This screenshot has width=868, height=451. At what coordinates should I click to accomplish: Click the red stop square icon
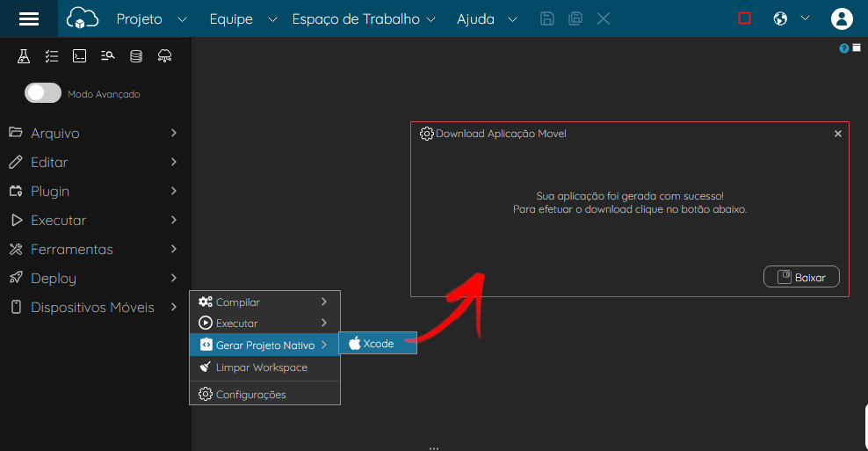(744, 18)
